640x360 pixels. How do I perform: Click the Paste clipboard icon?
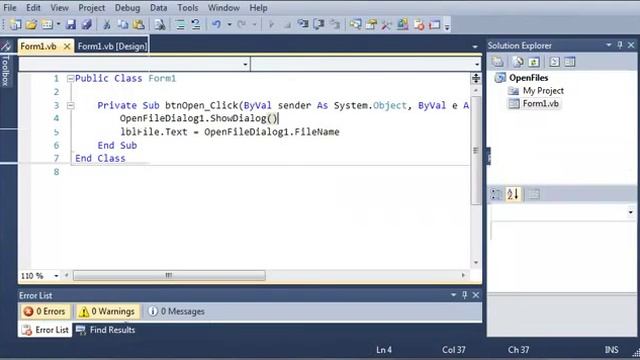pyautogui.click(x=139, y=24)
